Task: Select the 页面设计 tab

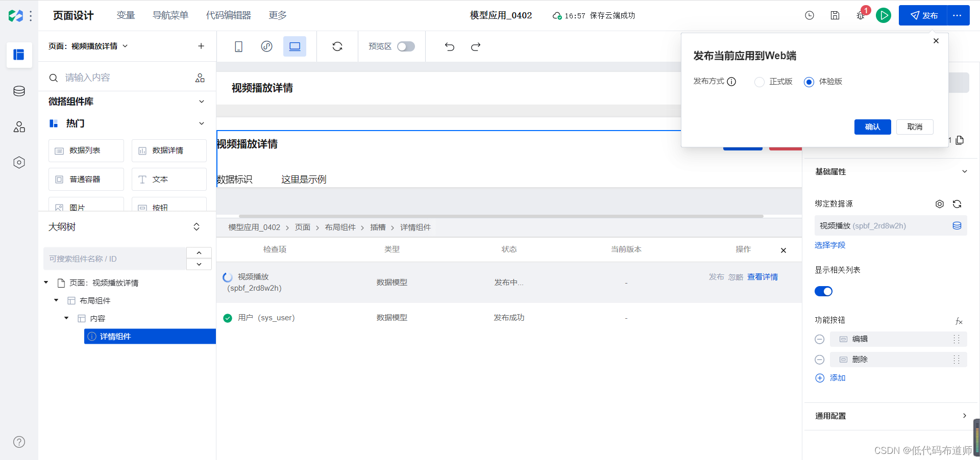Action: click(x=73, y=15)
